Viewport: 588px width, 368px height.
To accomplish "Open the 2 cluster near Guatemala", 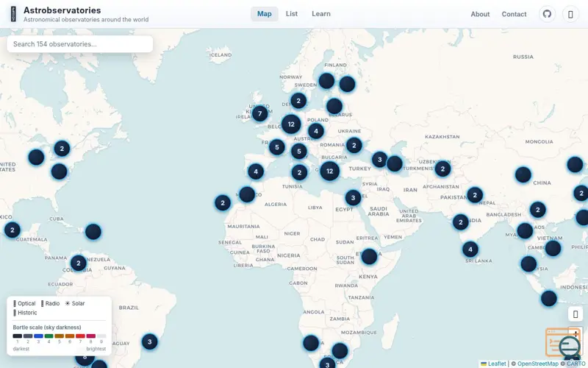I will pos(12,230).
